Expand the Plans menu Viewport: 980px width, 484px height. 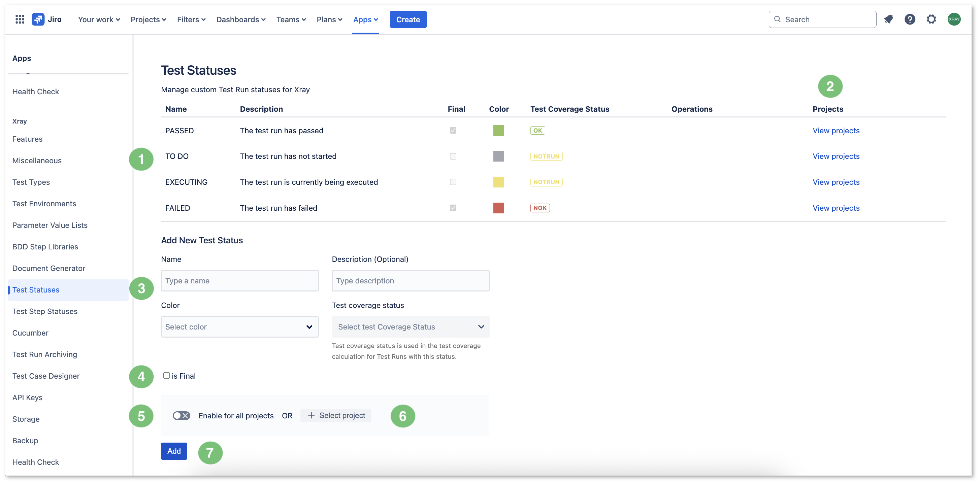click(329, 20)
